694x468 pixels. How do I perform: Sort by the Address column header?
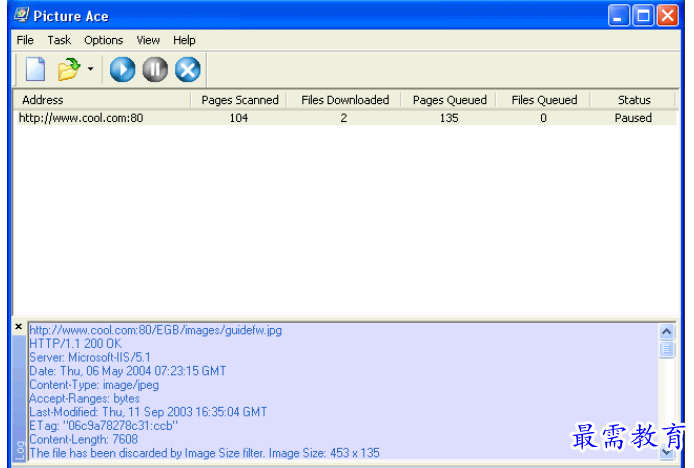[100, 100]
